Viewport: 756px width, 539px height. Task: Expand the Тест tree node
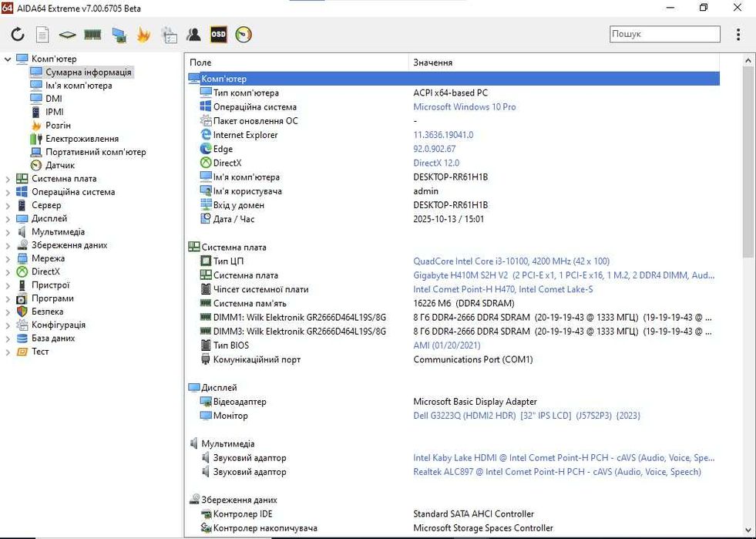pyautogui.click(x=8, y=352)
